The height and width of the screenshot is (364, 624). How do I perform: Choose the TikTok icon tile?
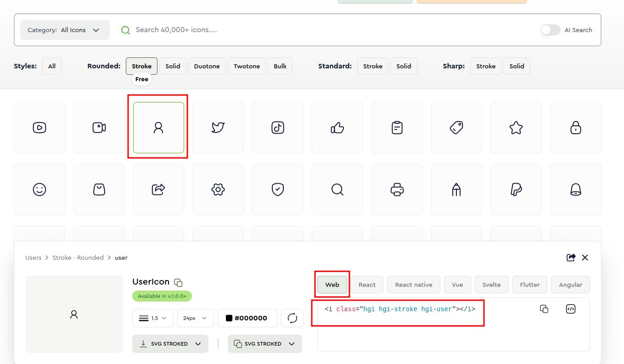(278, 128)
